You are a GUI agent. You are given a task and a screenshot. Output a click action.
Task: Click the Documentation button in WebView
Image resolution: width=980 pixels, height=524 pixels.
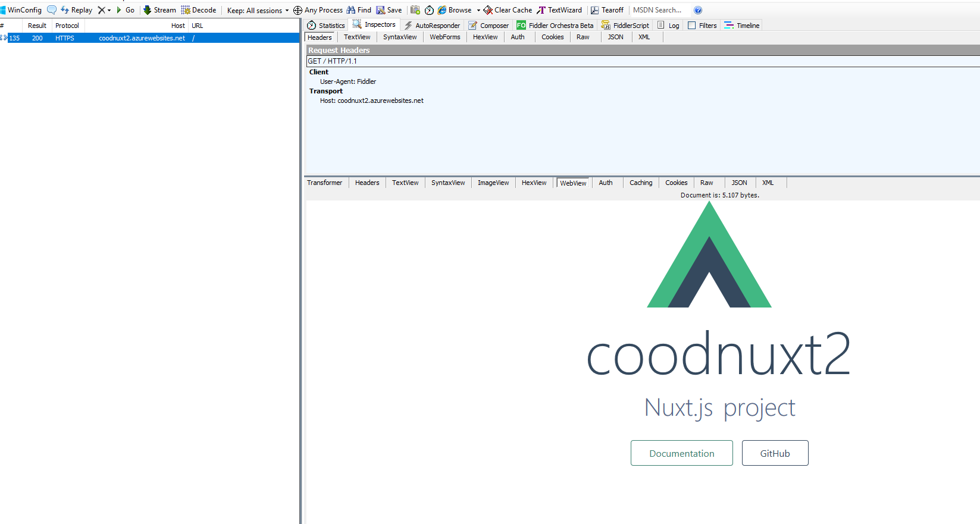pos(682,453)
